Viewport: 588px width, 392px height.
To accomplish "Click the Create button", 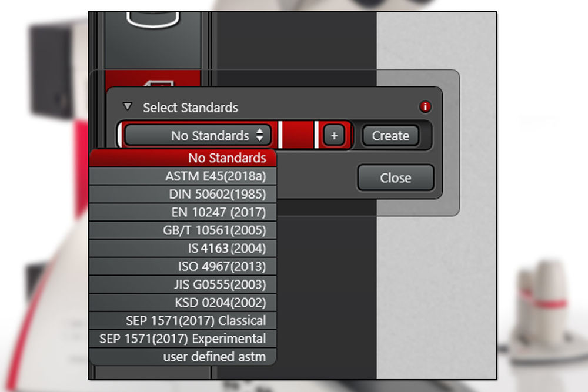I will click(x=390, y=136).
